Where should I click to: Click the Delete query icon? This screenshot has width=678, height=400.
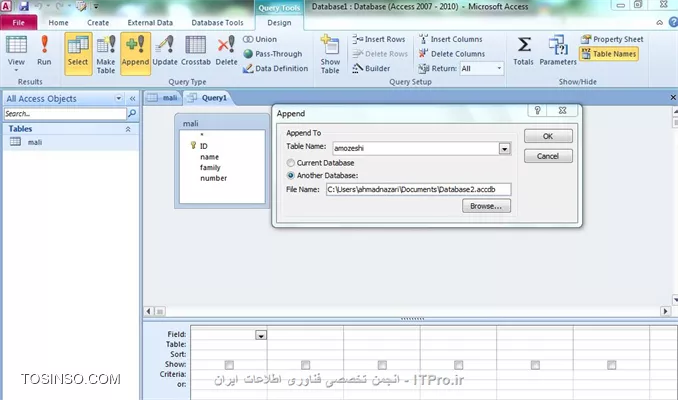pyautogui.click(x=227, y=46)
